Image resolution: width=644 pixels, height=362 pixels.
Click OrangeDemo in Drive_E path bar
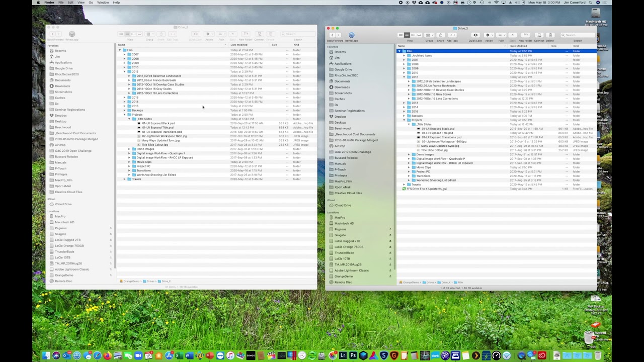(130, 281)
